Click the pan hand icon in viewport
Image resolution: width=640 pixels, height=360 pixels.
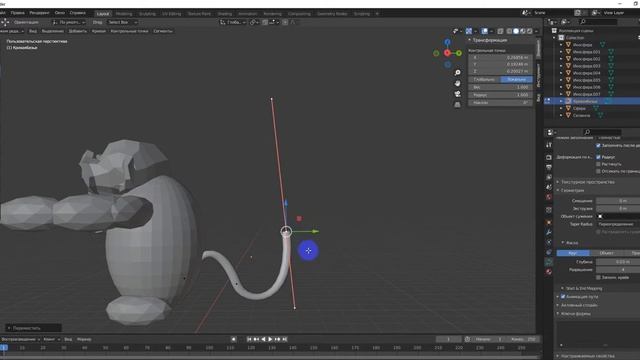click(457, 83)
